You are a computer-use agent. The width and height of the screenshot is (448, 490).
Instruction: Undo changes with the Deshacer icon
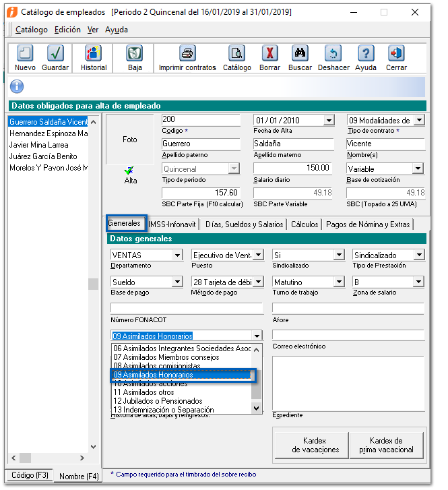pyautogui.click(x=333, y=54)
